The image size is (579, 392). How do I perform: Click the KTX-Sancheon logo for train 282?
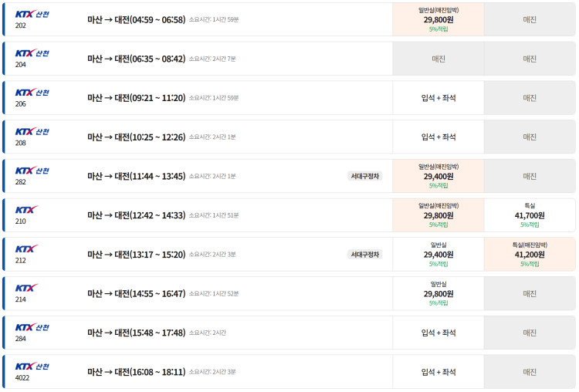(32, 171)
